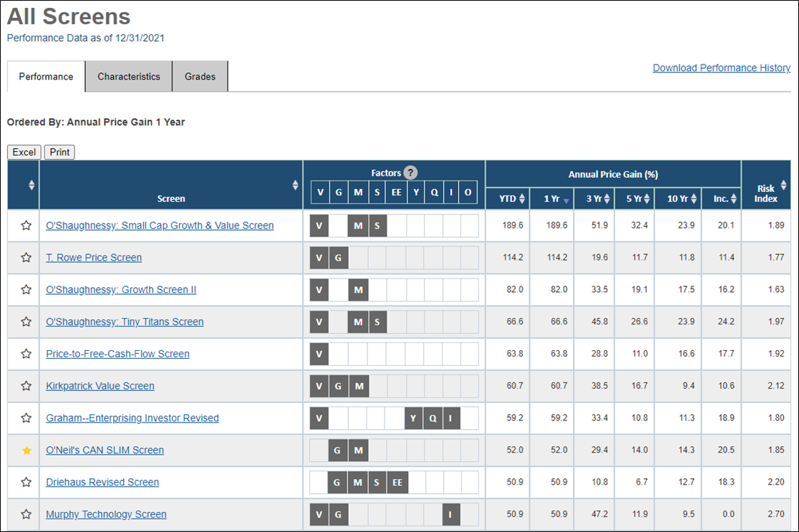This screenshot has height=532, width=799.
Task: Click the Print button
Action: [x=59, y=152]
